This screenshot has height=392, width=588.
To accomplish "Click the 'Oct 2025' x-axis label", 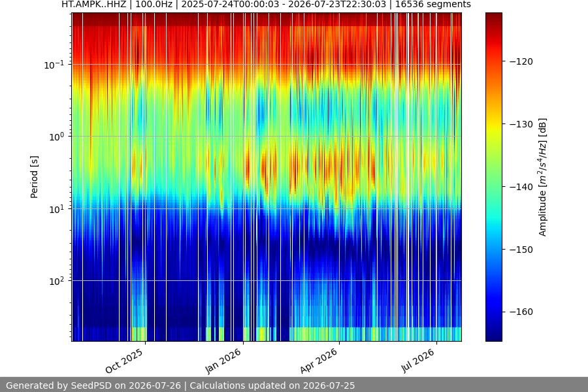I will coord(124,361).
